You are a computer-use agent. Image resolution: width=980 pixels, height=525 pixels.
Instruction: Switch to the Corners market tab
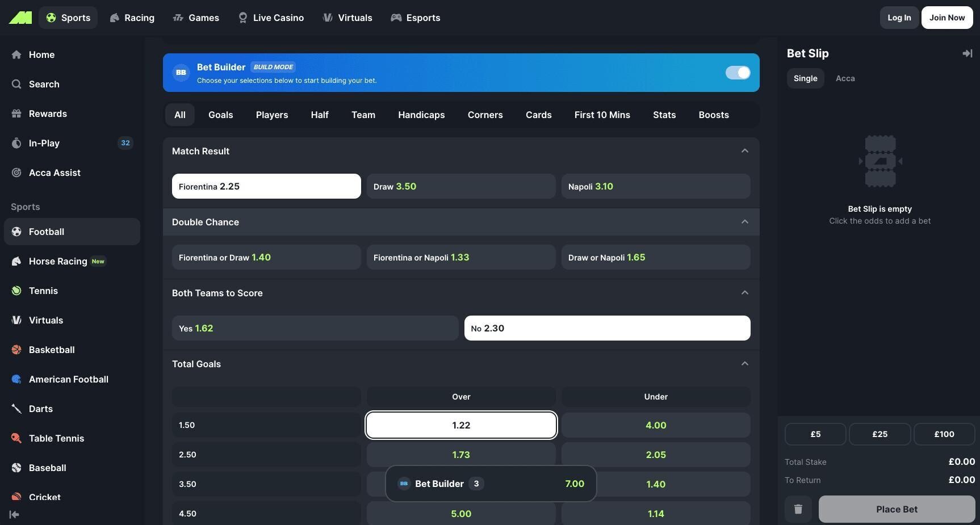(485, 115)
